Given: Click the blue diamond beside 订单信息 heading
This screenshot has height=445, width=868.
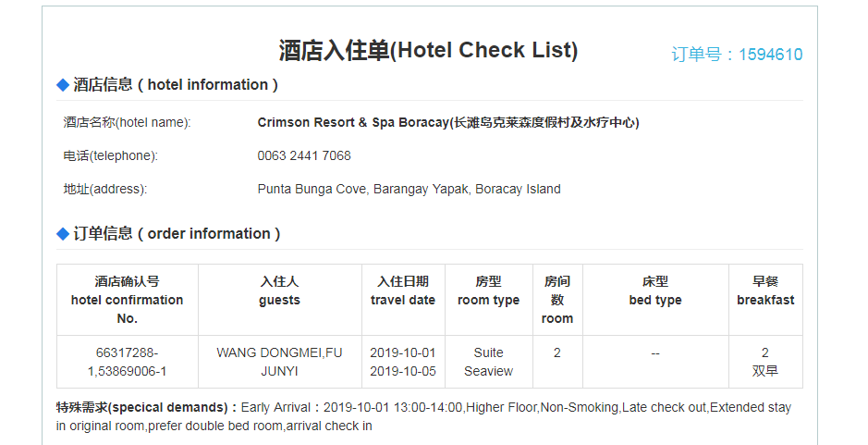Looking at the screenshot, I should point(63,234).
